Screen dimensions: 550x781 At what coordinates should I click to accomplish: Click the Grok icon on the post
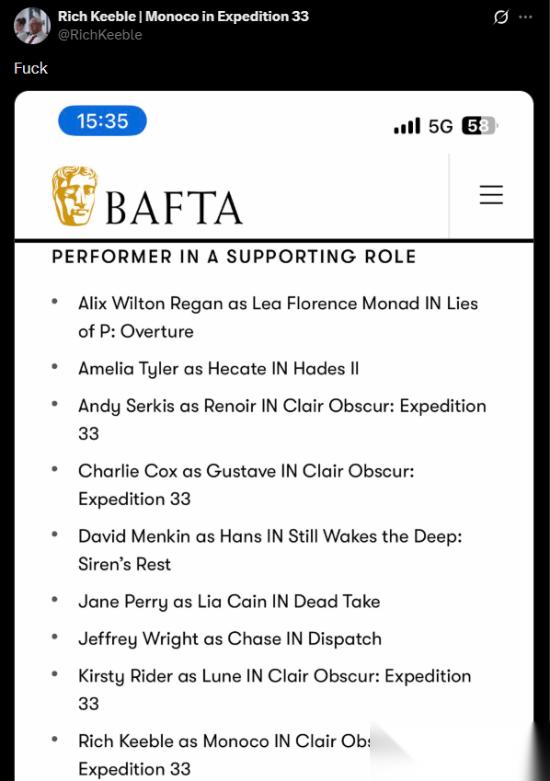pyautogui.click(x=501, y=17)
